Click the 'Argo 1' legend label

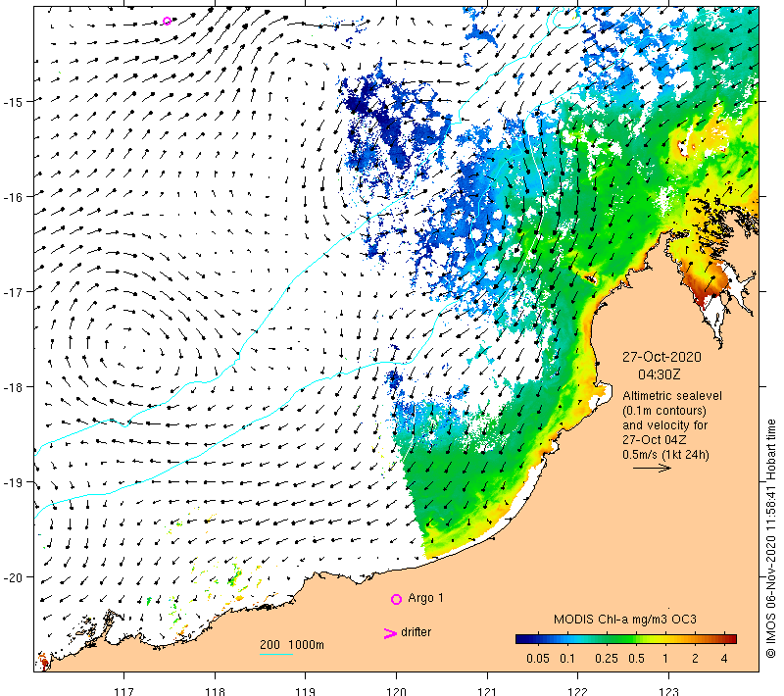425,598
